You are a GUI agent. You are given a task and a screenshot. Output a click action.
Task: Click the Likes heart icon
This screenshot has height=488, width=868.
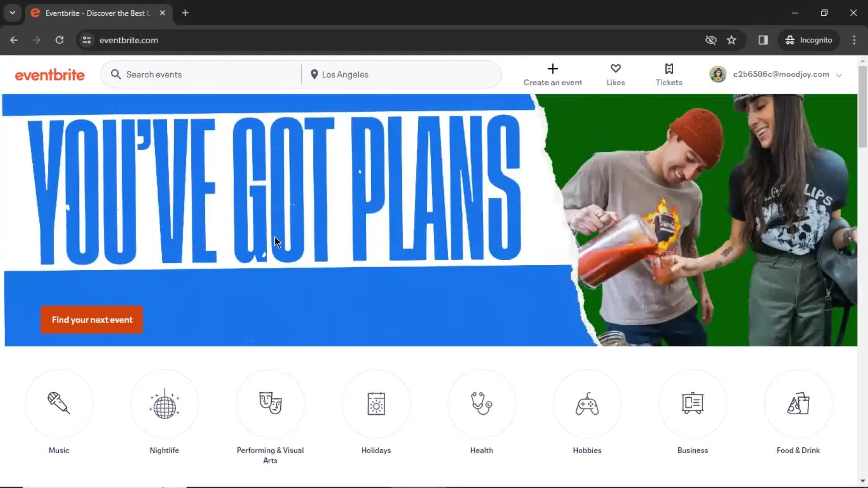[616, 69]
